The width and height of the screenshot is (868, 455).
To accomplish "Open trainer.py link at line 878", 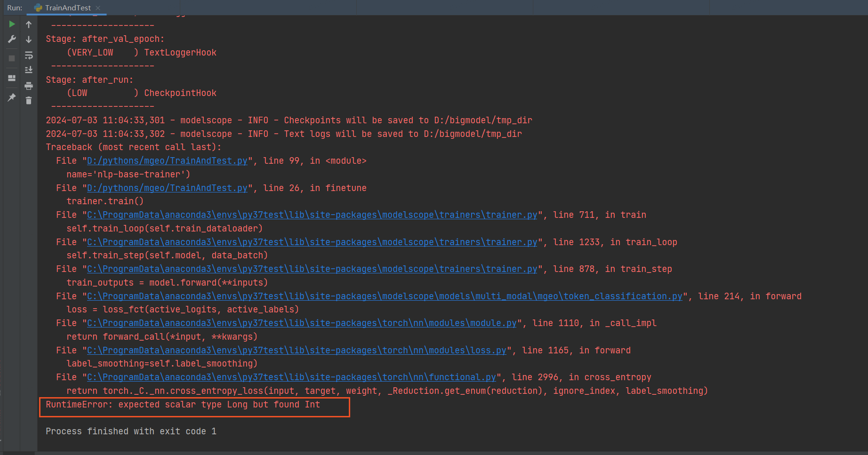I will coord(312,269).
